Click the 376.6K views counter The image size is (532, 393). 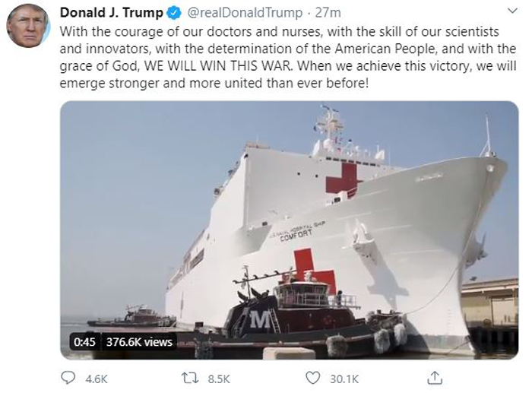139,342
